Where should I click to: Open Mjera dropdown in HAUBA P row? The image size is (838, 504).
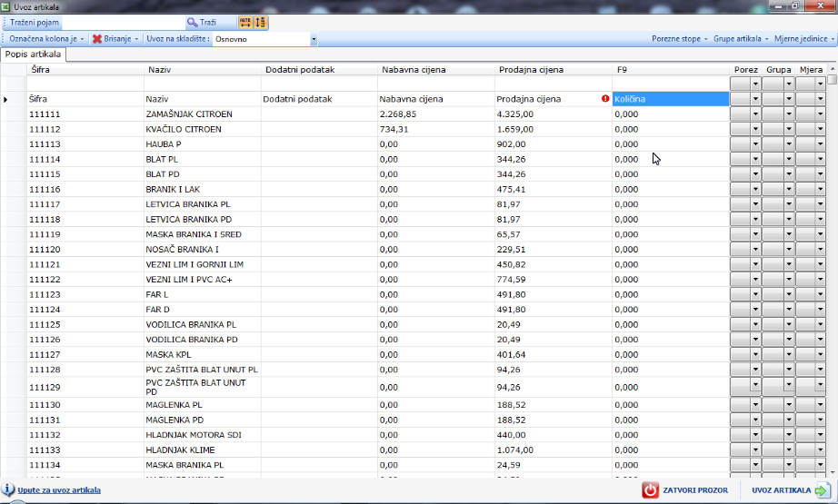(820, 143)
